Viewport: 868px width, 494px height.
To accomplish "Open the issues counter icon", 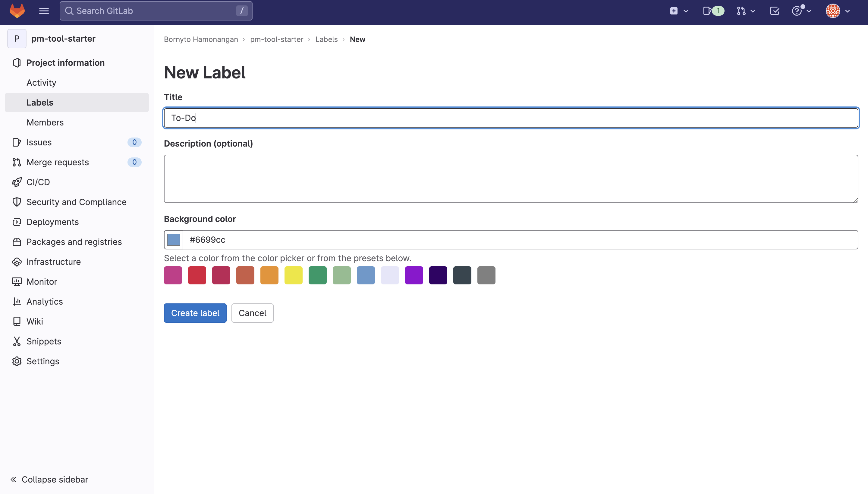I will click(713, 11).
